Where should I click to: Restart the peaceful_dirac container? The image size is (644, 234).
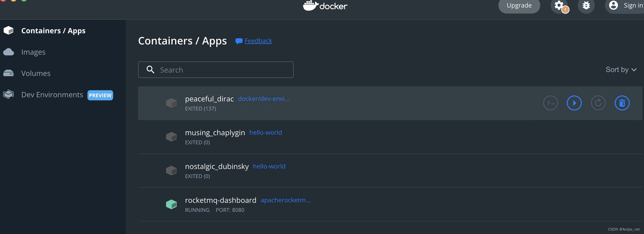[x=598, y=103]
